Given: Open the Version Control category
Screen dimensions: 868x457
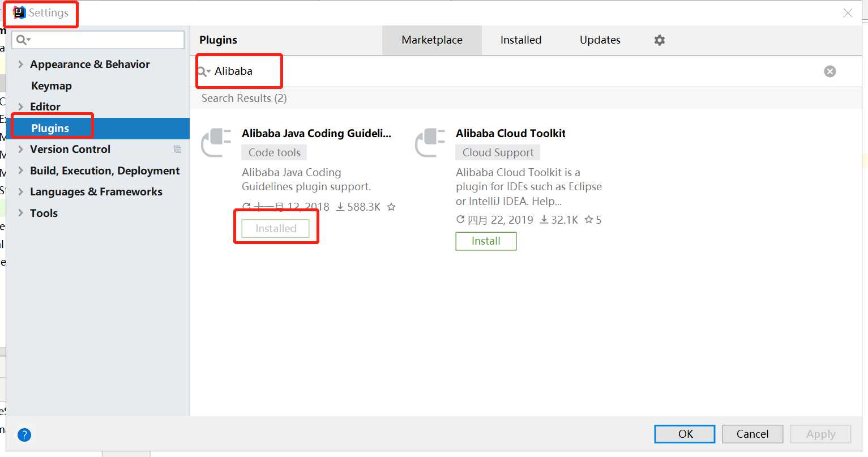Looking at the screenshot, I should (x=70, y=150).
